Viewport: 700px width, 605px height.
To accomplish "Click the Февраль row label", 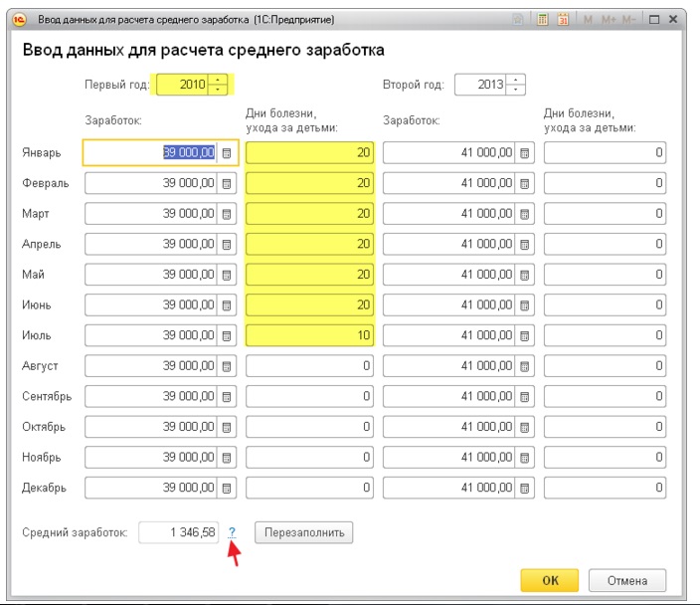I will point(46,184).
